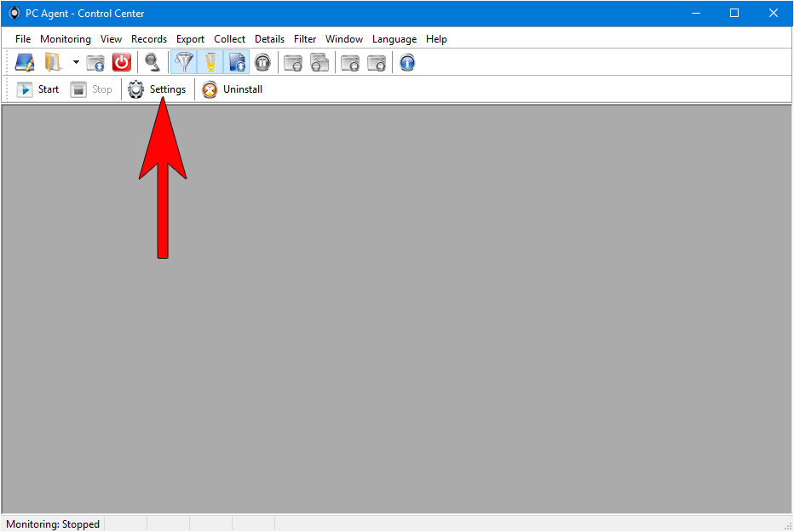This screenshot has width=794, height=532.
Task: Click the blue info circle icon
Action: [x=407, y=62]
